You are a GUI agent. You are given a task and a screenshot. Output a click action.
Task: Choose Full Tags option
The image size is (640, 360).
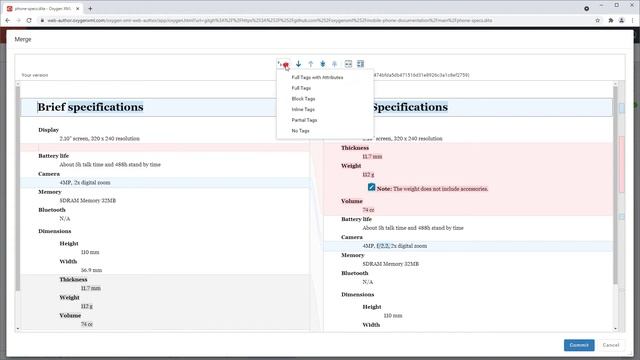[301, 88]
